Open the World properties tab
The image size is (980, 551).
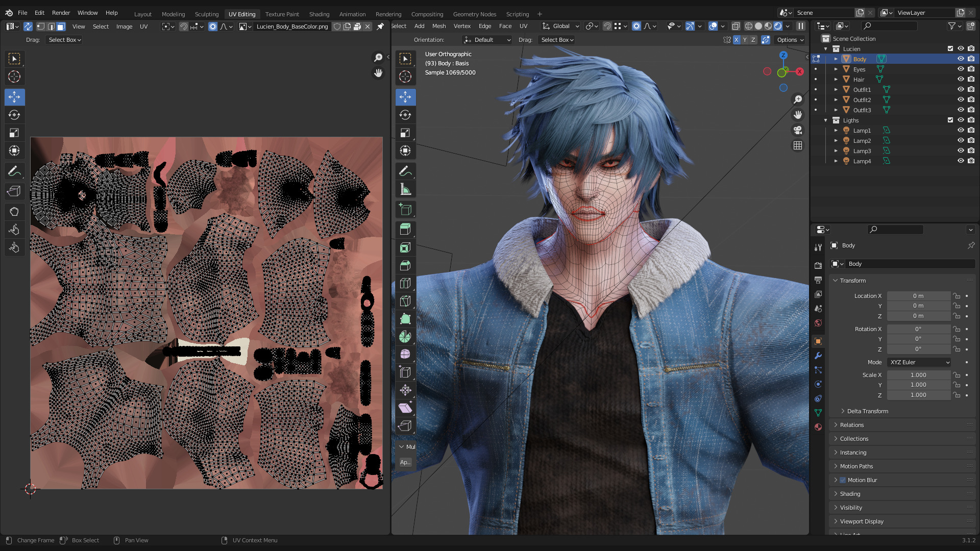point(818,323)
